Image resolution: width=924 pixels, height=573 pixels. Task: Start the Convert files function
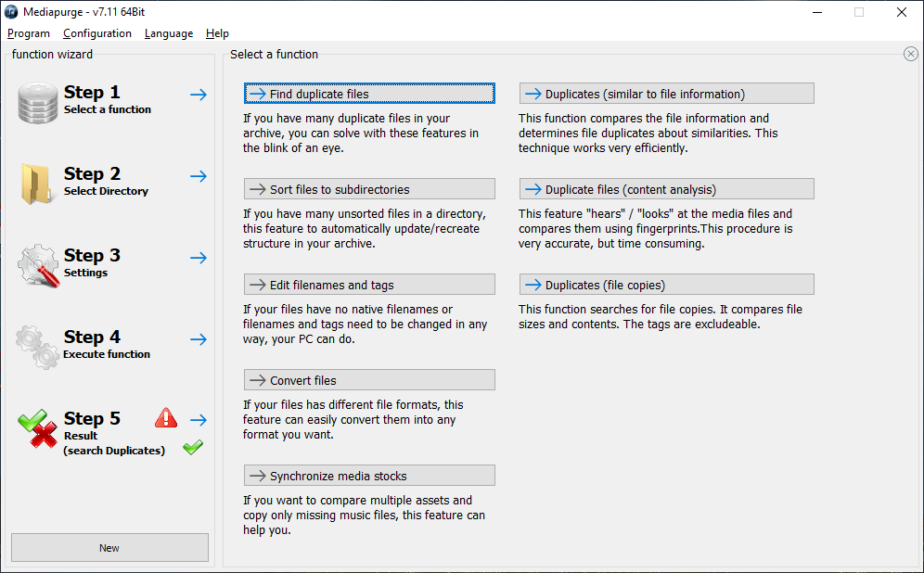click(x=369, y=380)
